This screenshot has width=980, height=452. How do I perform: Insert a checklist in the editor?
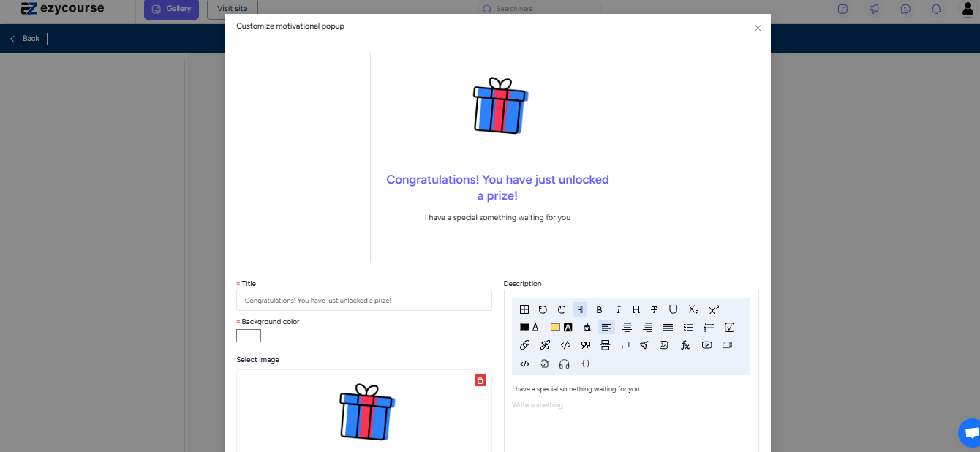point(729,327)
